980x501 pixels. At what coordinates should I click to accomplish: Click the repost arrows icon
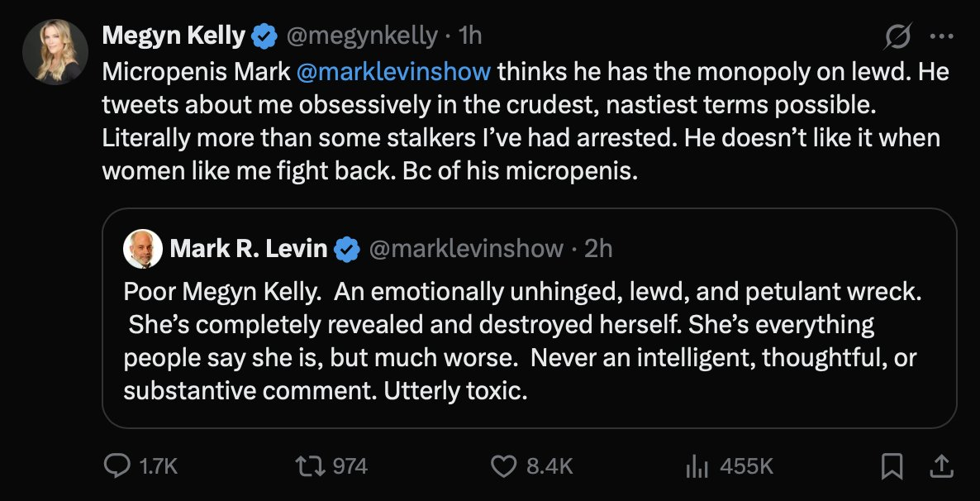tap(312, 466)
